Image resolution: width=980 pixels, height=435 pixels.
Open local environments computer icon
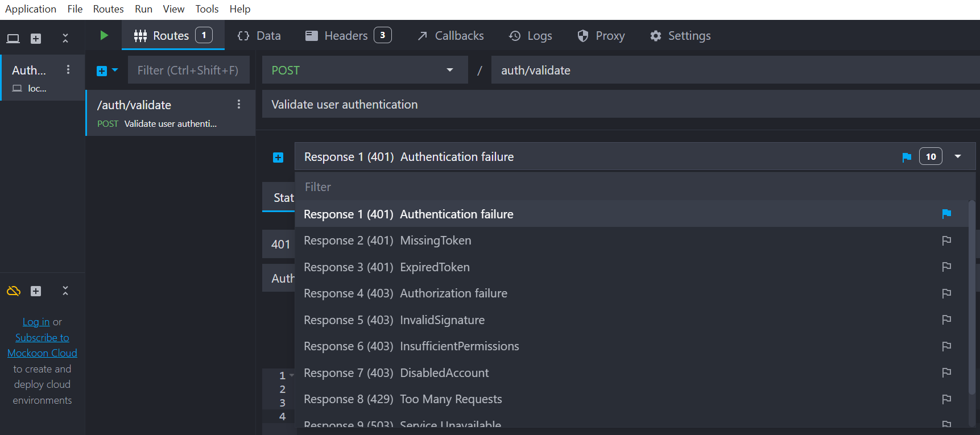coord(13,38)
